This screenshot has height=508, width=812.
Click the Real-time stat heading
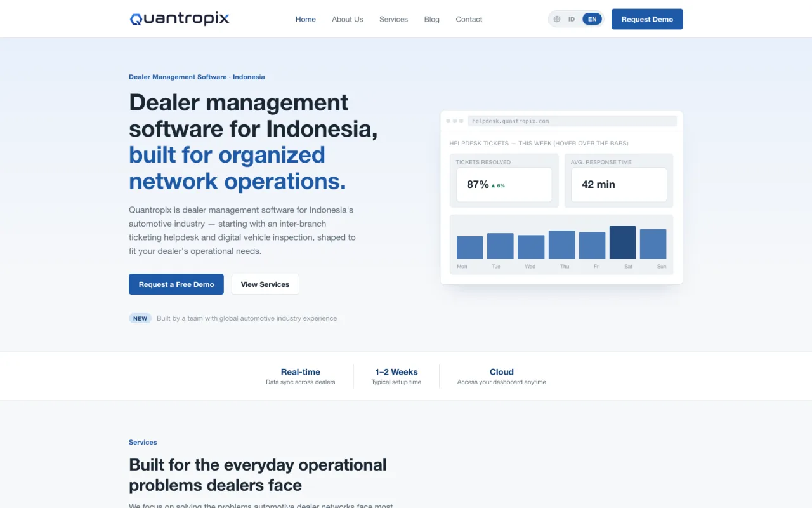301,372
